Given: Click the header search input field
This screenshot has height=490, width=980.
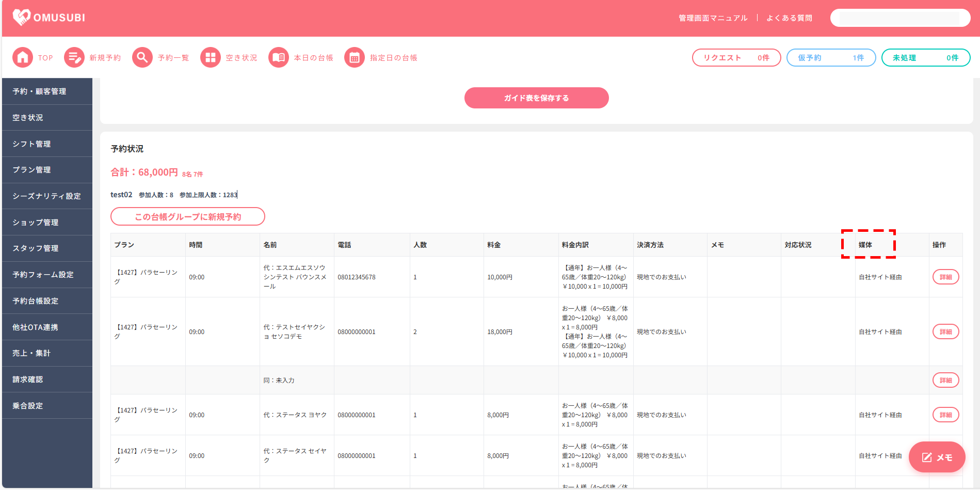Looking at the screenshot, I should pos(899,18).
